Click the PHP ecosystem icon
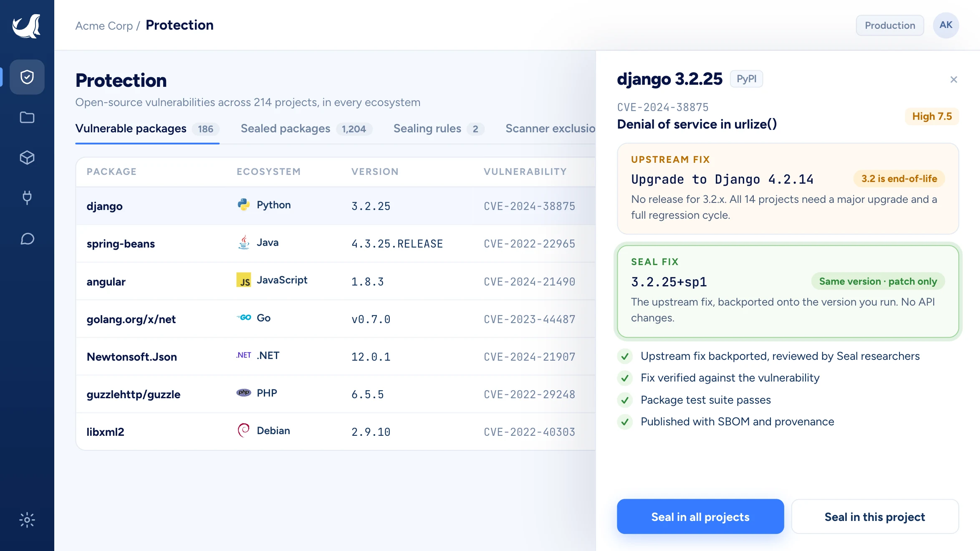The height and width of the screenshot is (551, 980). point(244,392)
